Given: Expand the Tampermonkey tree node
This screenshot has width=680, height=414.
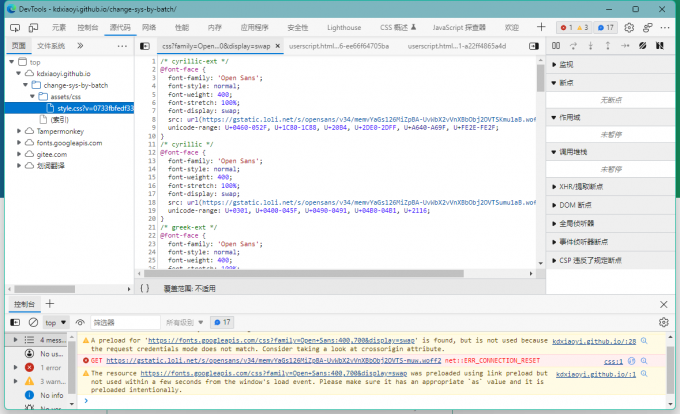Looking at the screenshot, I should pyautogui.click(x=19, y=131).
